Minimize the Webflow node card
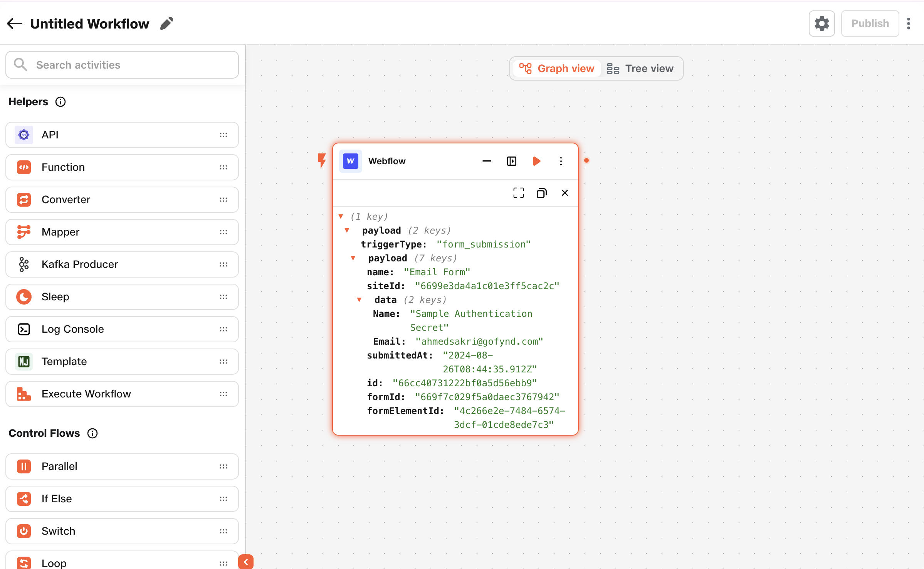Image resolution: width=924 pixels, height=569 pixels. 487,161
